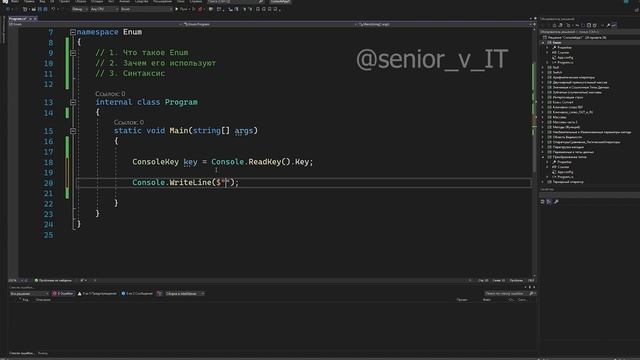Open the Enum startup project dropdown
The height and width of the screenshot is (360, 640).
point(146,9)
